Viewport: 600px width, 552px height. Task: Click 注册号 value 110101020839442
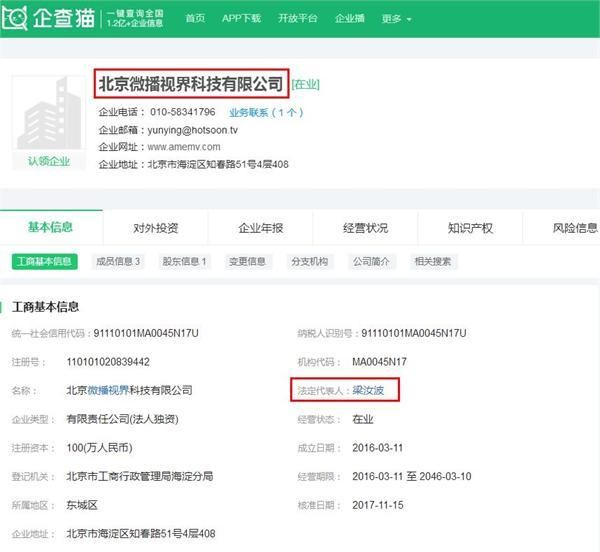108,362
